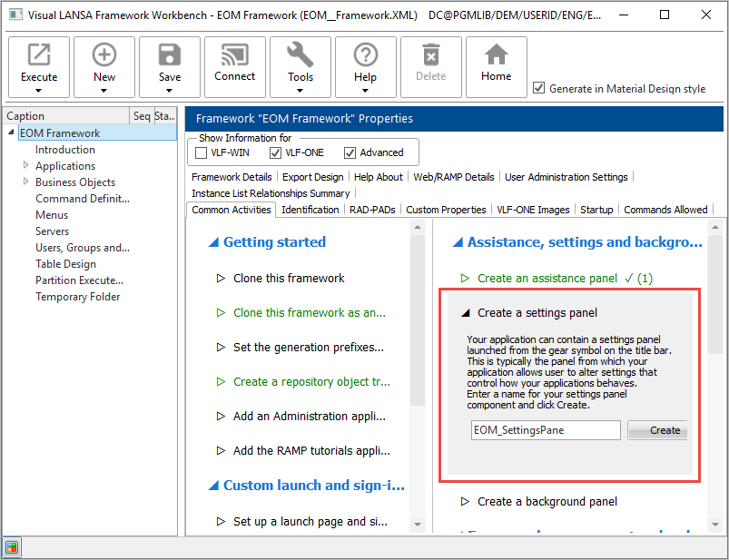
Task: Select Command Definitions in the tree
Action: pos(83,199)
